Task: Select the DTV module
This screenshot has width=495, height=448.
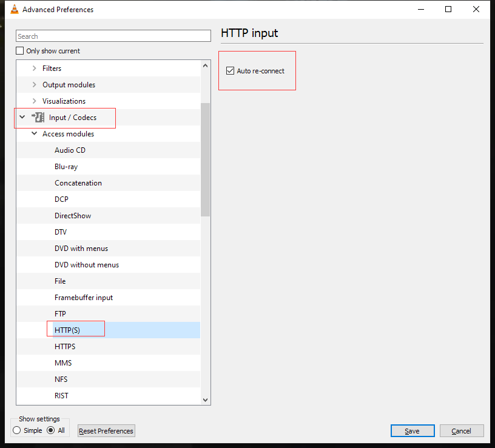Action: point(61,232)
